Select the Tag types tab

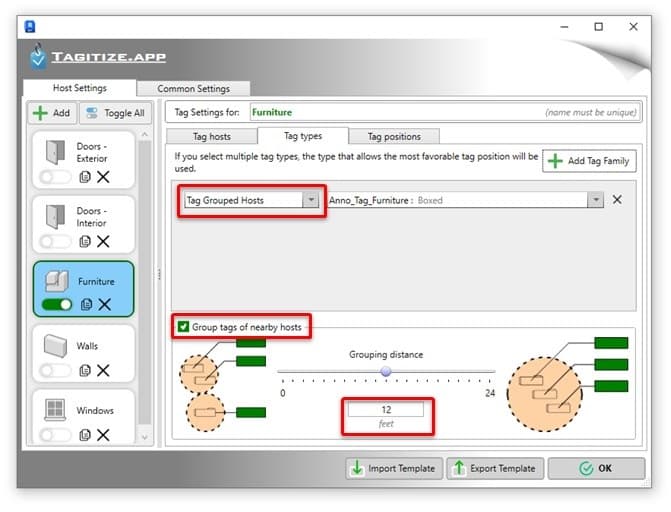303,136
